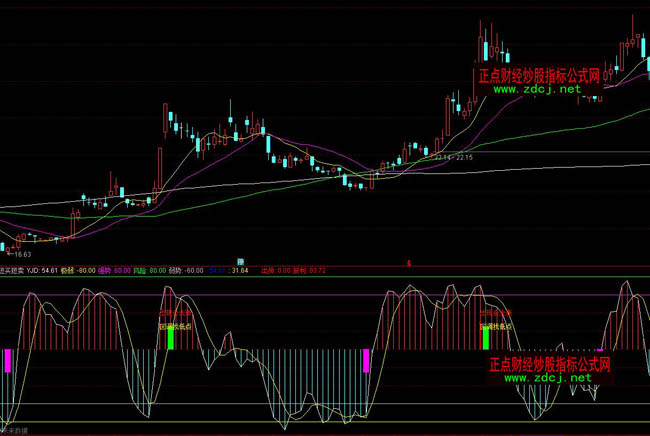Click the indicator name at the sub-chart's top-left
Image resolution: width=650 pixels, height=436 pixels.
[13, 270]
